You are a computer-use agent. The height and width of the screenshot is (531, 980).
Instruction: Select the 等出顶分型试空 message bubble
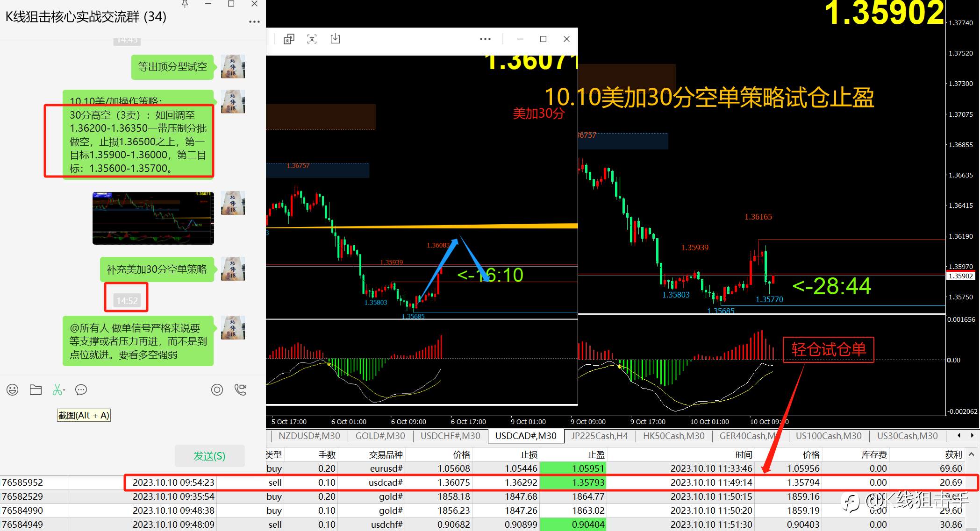tap(172, 67)
